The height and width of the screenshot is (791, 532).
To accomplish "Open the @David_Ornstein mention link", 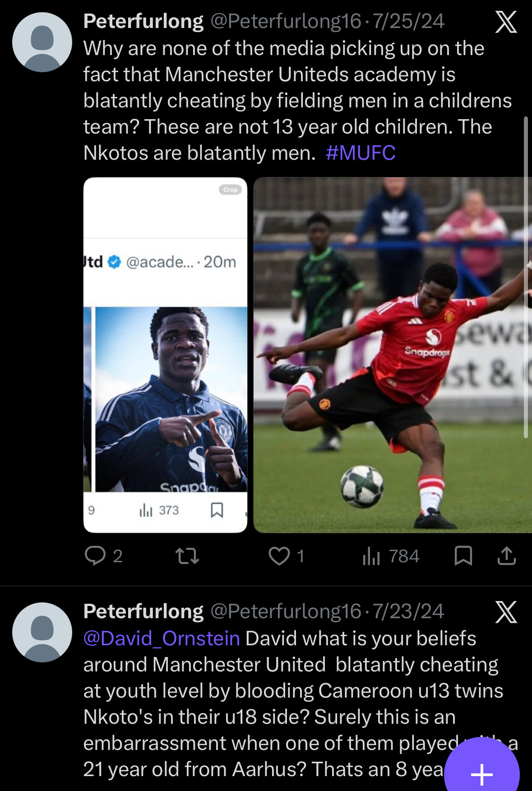I will click(x=162, y=638).
